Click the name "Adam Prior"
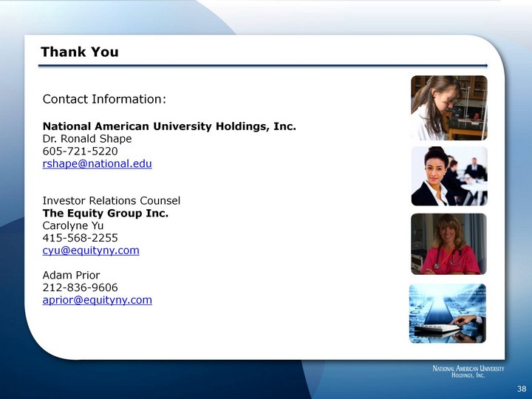The image size is (532, 399). [x=71, y=275]
